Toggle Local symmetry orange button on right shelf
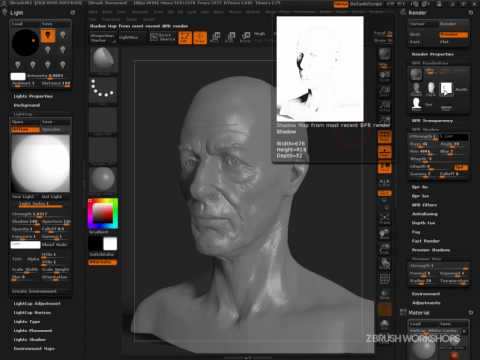 385,167
